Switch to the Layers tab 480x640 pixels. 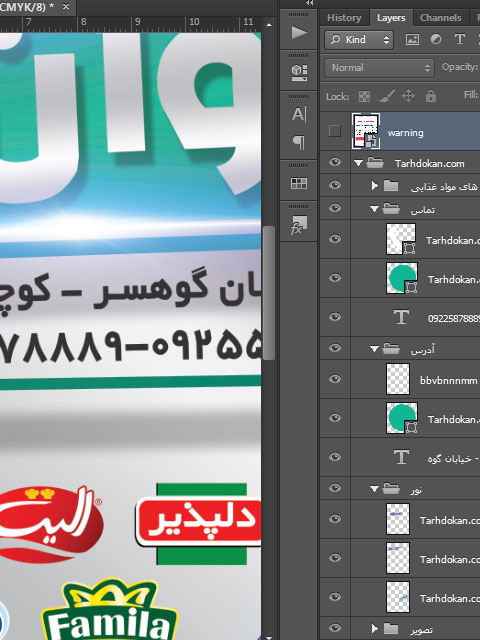tap(391, 18)
